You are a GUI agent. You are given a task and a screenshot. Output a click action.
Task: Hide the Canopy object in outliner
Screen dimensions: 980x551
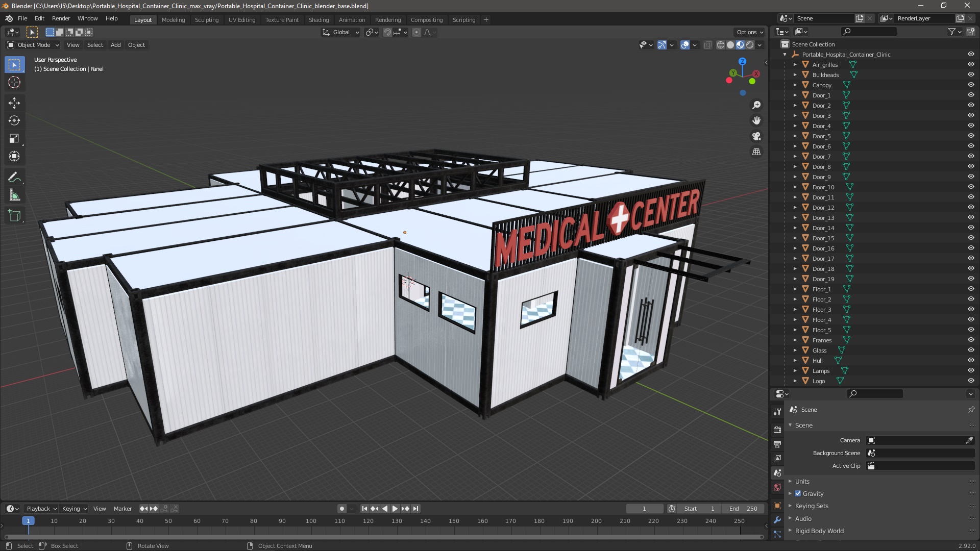click(x=970, y=85)
